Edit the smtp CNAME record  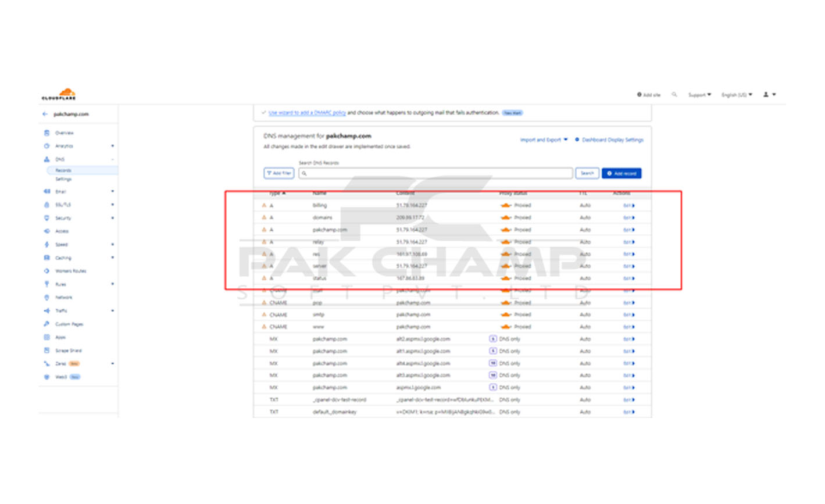click(x=628, y=314)
